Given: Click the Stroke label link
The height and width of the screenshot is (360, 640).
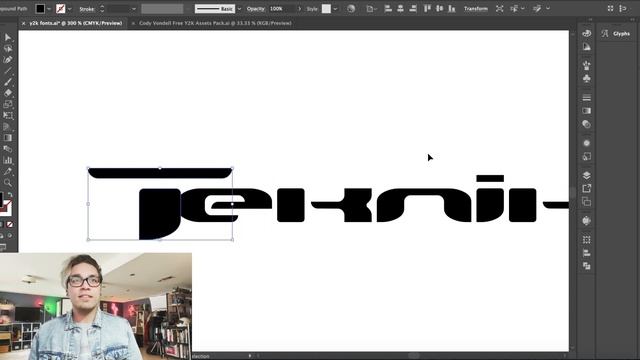Looking at the screenshot, I should 87,9.
